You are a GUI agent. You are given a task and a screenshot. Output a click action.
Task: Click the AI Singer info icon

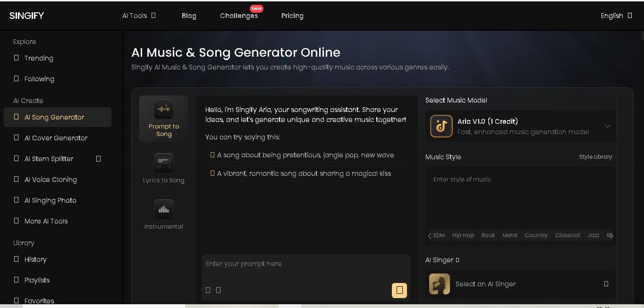point(458,260)
